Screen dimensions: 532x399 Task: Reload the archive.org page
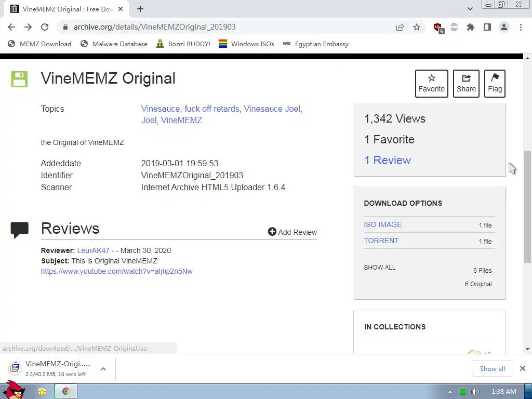45,27
